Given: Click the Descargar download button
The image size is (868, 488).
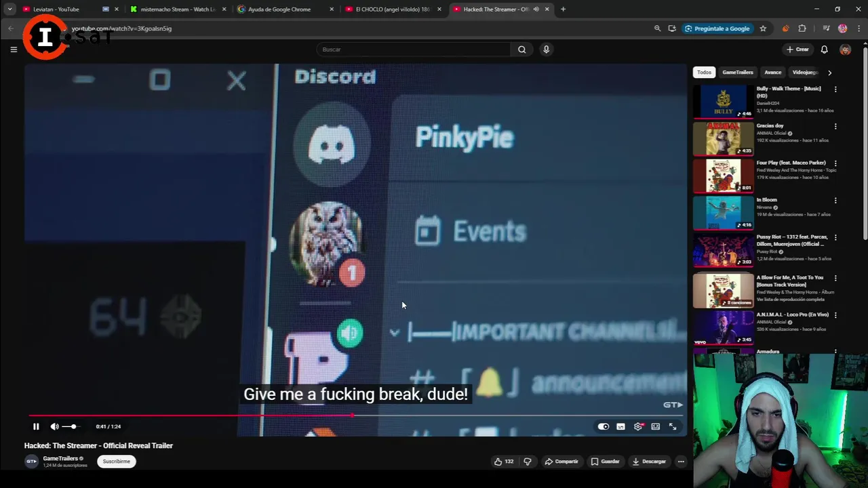Looking at the screenshot, I should (649, 462).
